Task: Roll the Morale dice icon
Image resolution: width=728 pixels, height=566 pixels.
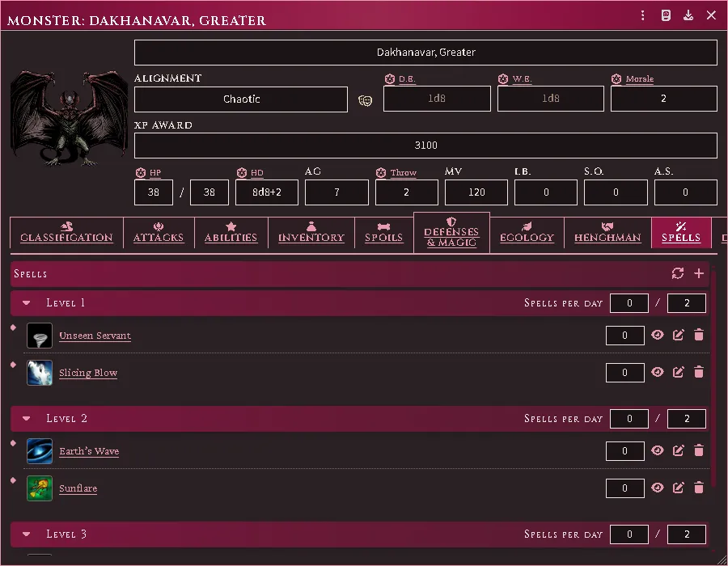Action: 616,79
